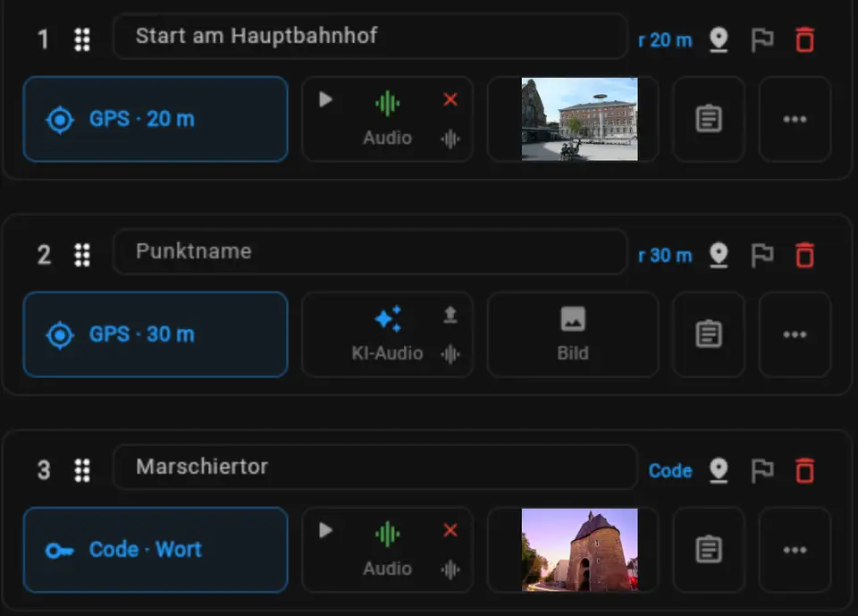Click the blue 'Code' label on Marschiertor

(670, 470)
